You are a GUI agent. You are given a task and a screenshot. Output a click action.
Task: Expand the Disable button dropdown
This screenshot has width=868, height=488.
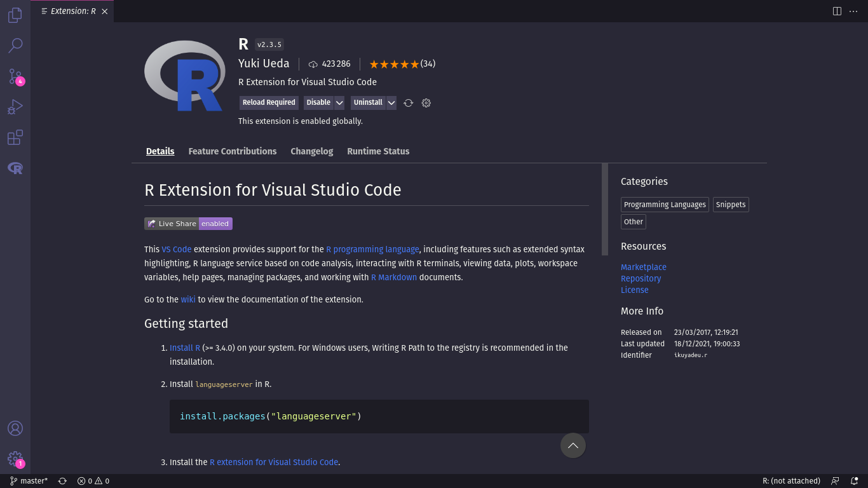coord(339,102)
